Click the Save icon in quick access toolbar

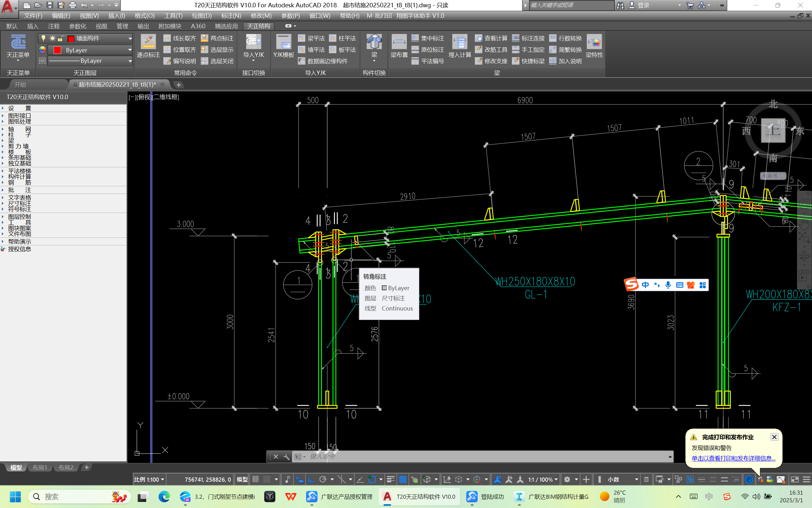50,5
